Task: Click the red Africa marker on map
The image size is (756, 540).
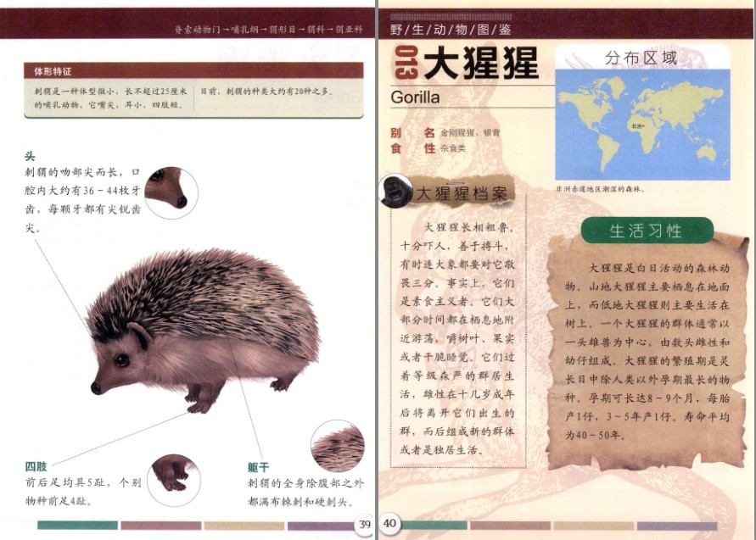Action: [x=644, y=125]
